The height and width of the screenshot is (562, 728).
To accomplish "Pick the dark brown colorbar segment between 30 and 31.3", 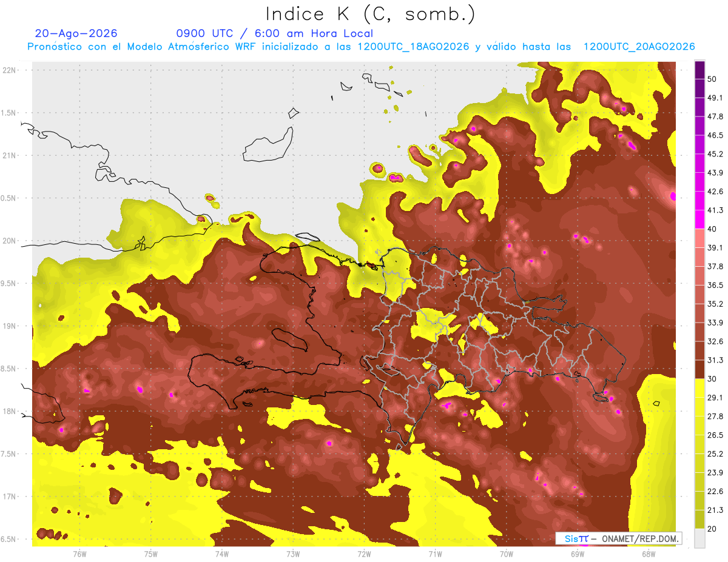I will pyautogui.click(x=699, y=369).
